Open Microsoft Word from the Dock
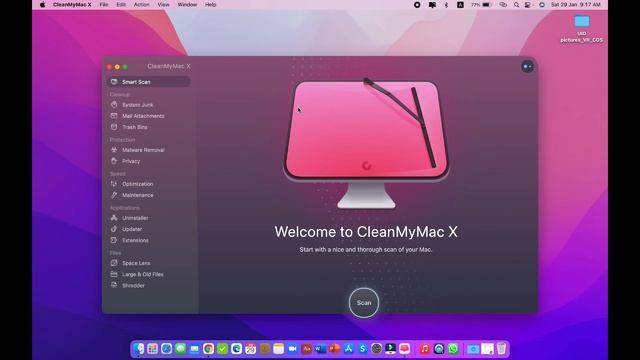The image size is (640, 360). coord(320,349)
